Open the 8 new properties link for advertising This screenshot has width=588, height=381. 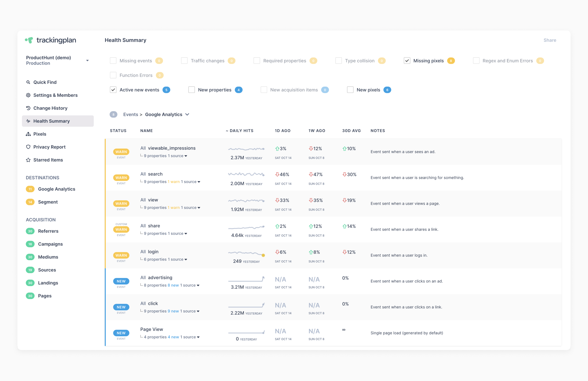(173, 285)
